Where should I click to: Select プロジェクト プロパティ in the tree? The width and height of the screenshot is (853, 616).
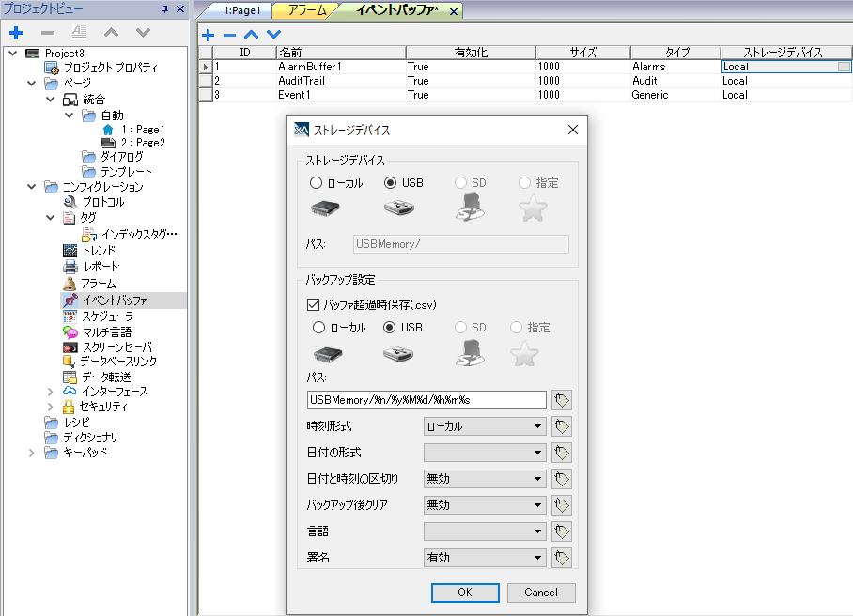tap(101, 68)
